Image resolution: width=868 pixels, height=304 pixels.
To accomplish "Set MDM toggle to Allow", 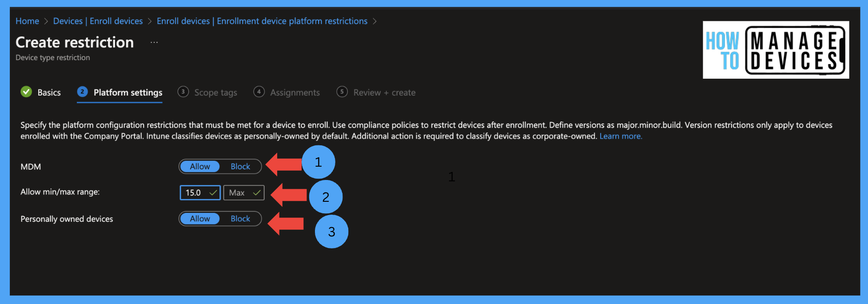I will click(200, 166).
